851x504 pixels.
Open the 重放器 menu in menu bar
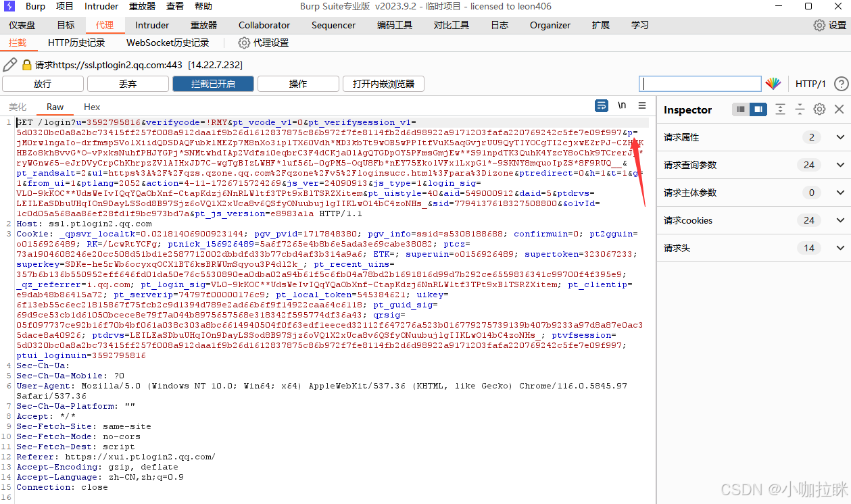142,6
